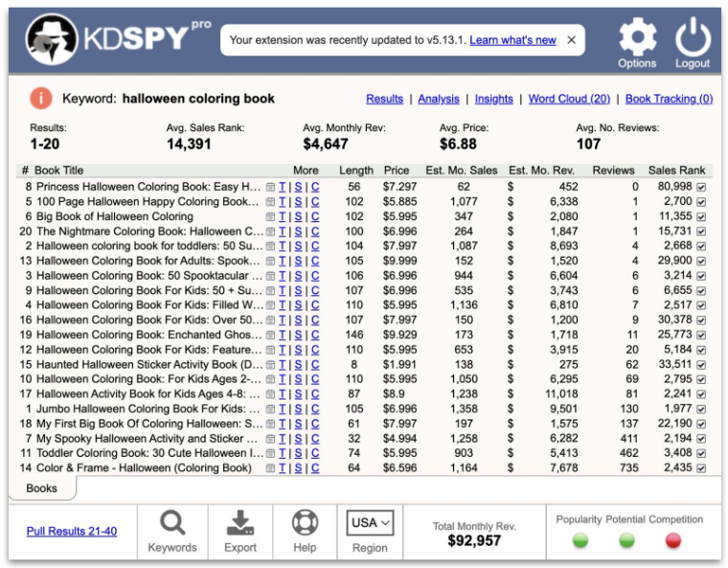Click the Keywords magnifier icon
Image resolution: width=728 pixels, height=568 pixels.
click(x=172, y=523)
